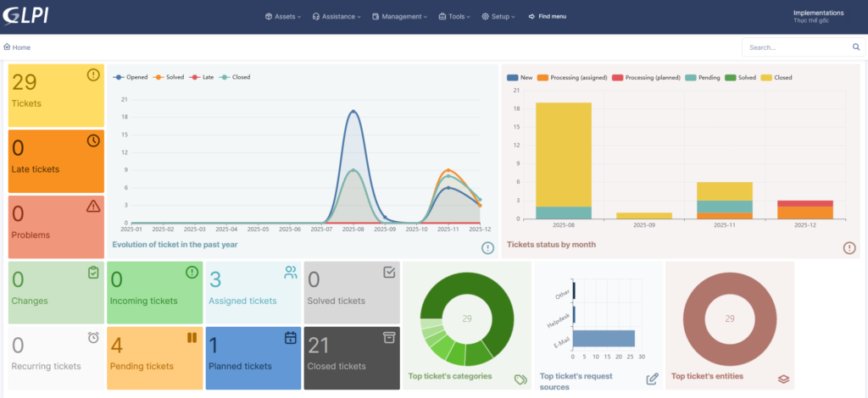Click the warning triangle on Problems tile

93,206
